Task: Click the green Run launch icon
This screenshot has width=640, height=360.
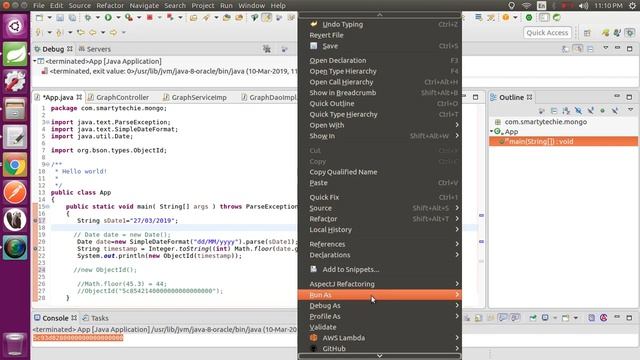Action: click(x=108, y=18)
